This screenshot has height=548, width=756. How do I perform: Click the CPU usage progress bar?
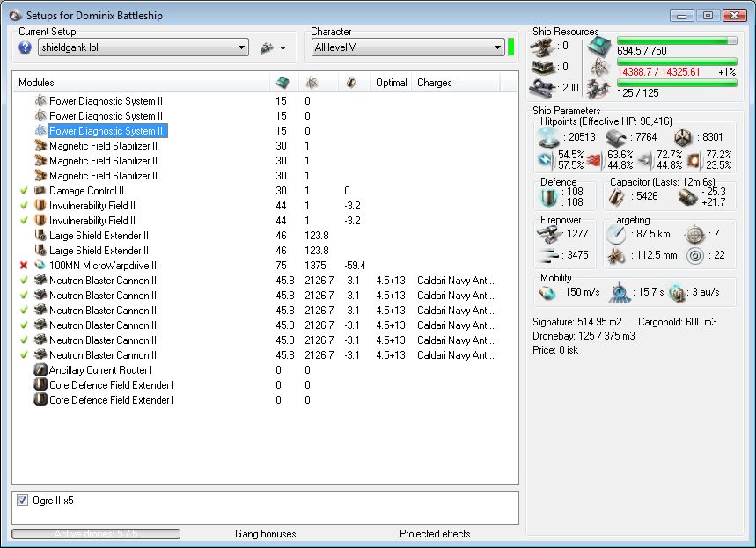click(677, 41)
